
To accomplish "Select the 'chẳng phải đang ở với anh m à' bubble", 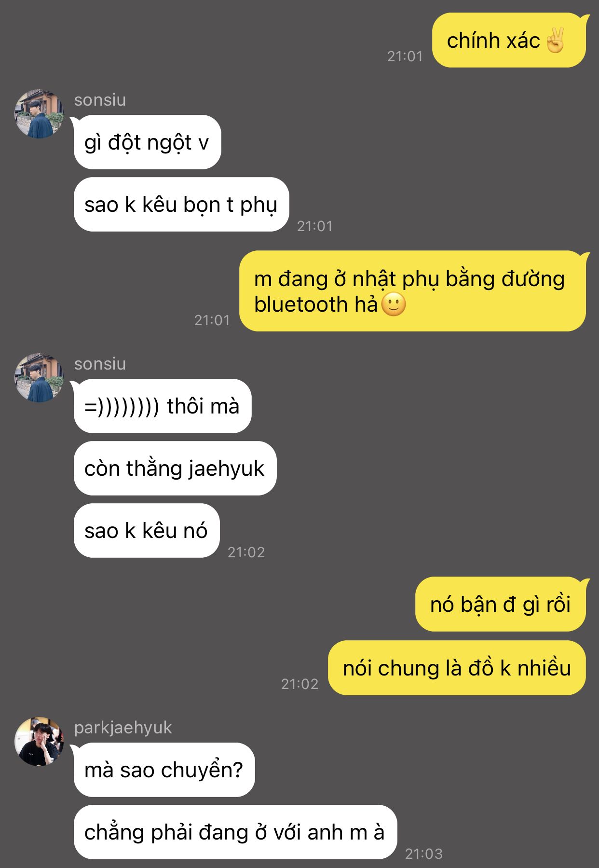I will (235, 832).
